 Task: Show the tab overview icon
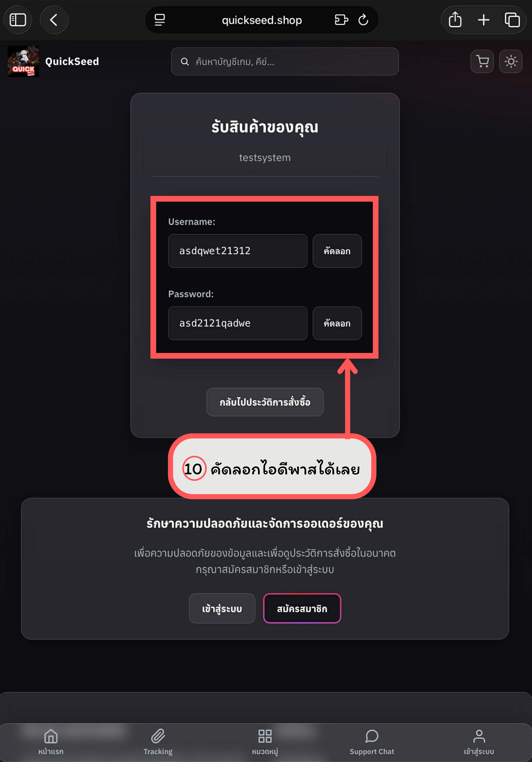pos(512,20)
